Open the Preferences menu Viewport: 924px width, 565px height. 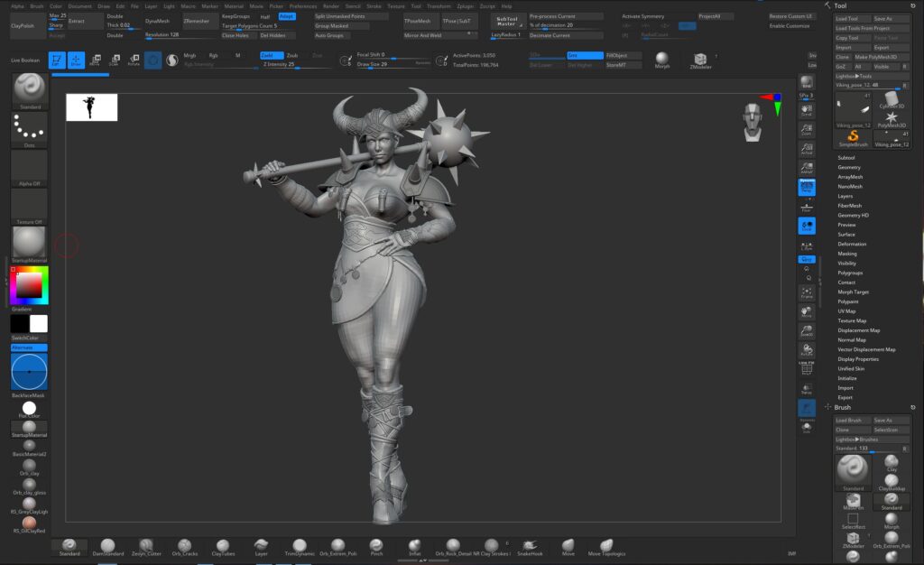pyautogui.click(x=303, y=6)
